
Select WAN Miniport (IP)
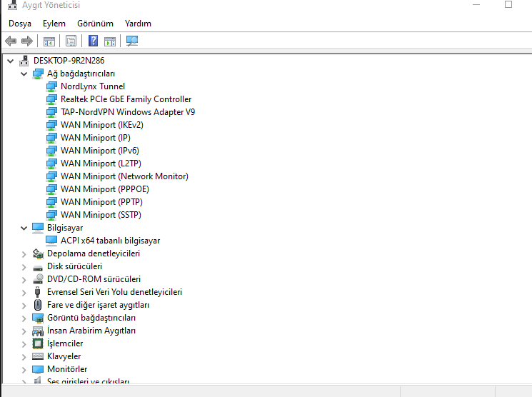tap(96, 138)
